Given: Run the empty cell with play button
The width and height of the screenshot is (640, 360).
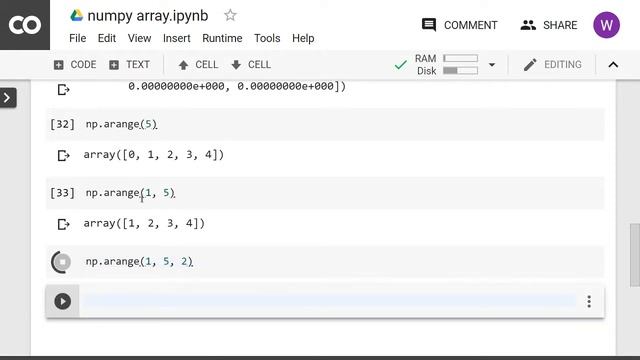Looking at the screenshot, I should coord(62,301).
